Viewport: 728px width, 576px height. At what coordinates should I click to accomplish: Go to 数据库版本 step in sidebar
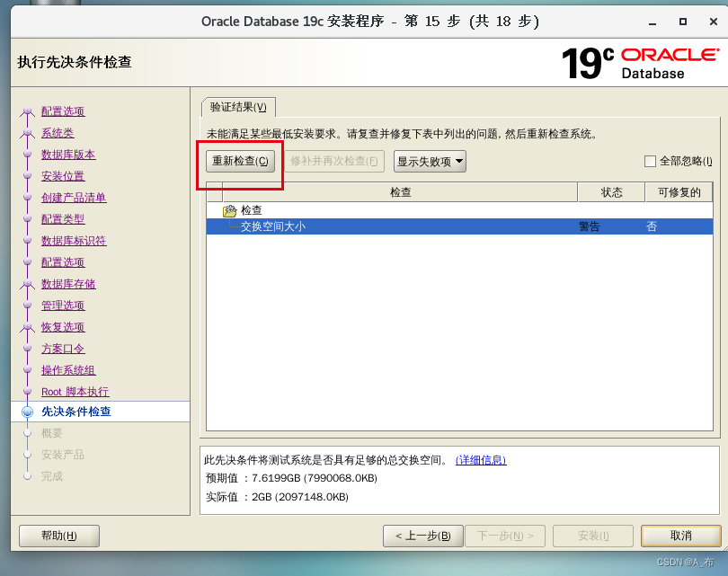coord(68,155)
